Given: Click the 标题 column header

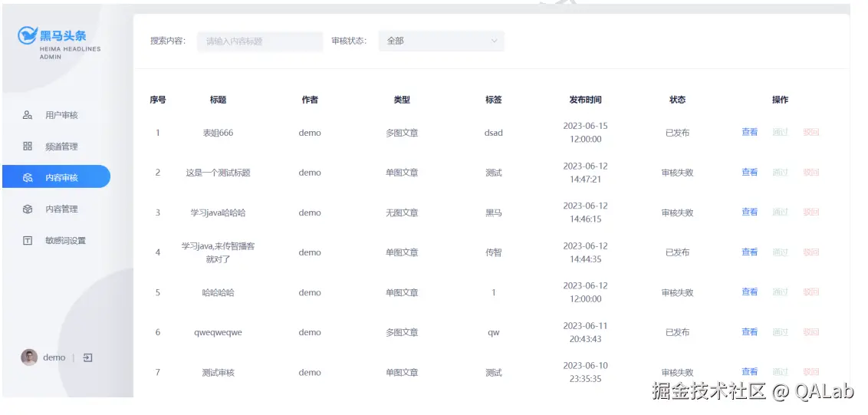Looking at the screenshot, I should [218, 100].
